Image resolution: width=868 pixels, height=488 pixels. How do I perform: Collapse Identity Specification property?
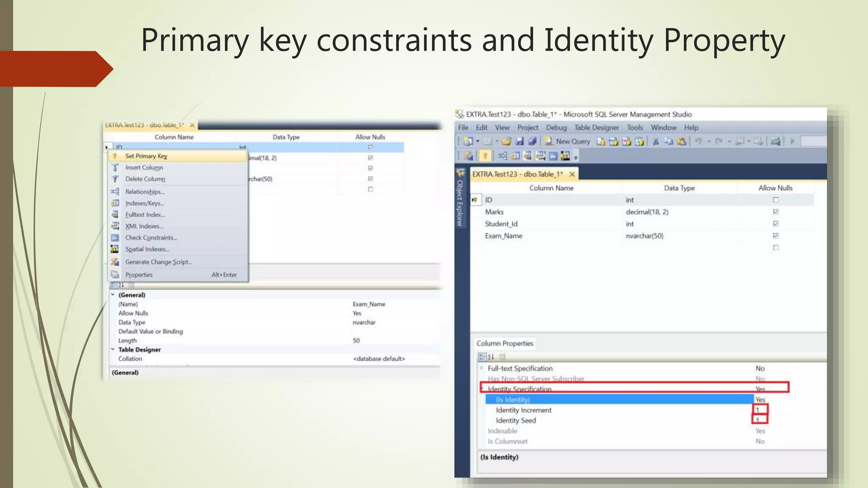(x=481, y=388)
